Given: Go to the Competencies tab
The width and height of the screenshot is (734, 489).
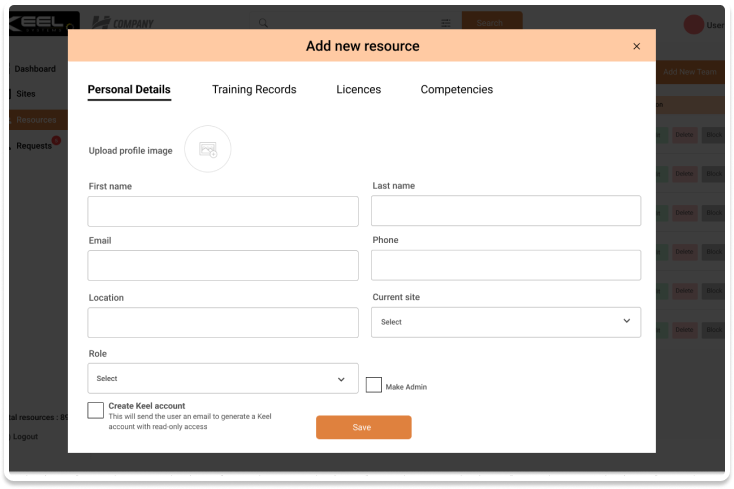Looking at the screenshot, I should [x=456, y=90].
